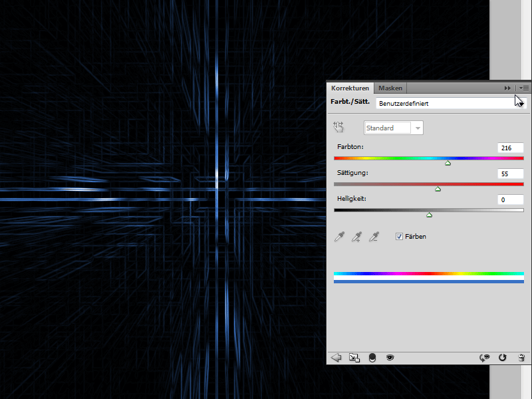Clip adjustment to layer below icon
Screen dimensions: 532x399
click(x=372, y=358)
